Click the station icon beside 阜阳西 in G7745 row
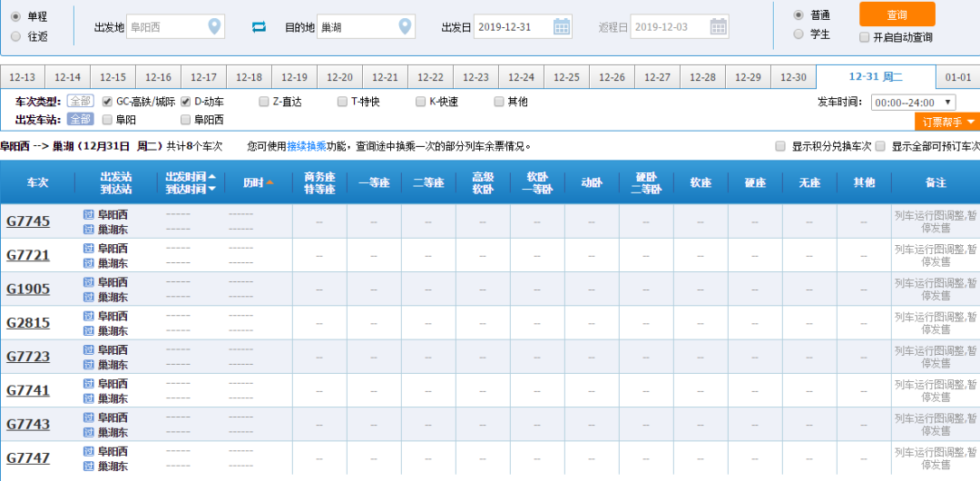Screen dimensions: 980x481 [x=89, y=214]
